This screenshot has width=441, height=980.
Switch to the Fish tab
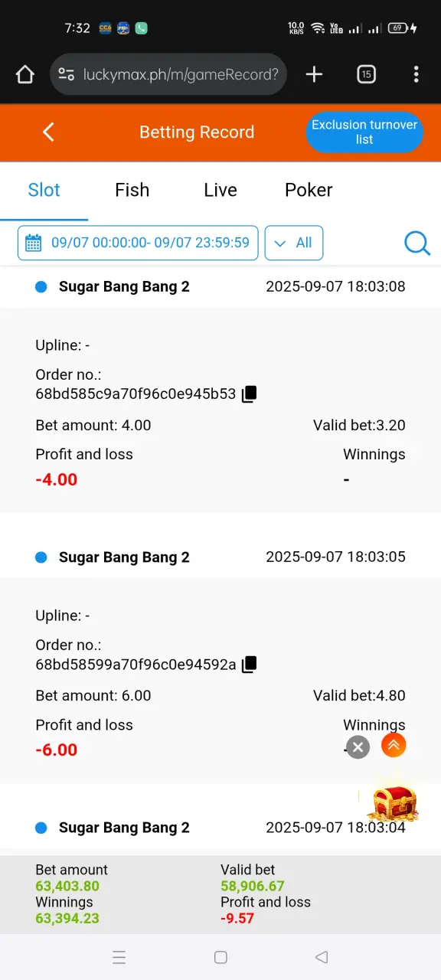pyautogui.click(x=132, y=190)
